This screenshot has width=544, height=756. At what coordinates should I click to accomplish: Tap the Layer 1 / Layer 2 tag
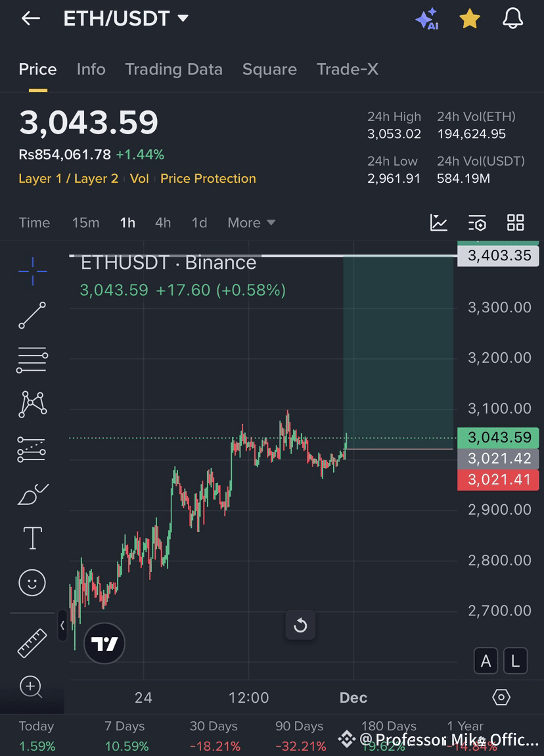click(68, 178)
